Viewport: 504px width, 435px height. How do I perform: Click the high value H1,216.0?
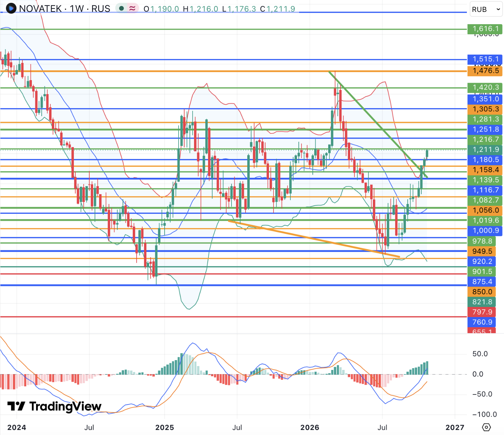[201, 9]
